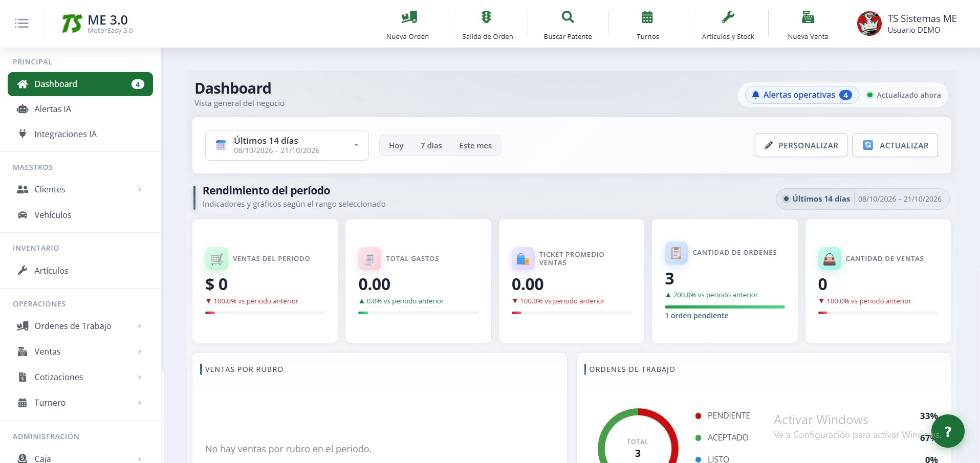
Task: Open Artículos y Stock wrench icon
Action: coord(728,17)
